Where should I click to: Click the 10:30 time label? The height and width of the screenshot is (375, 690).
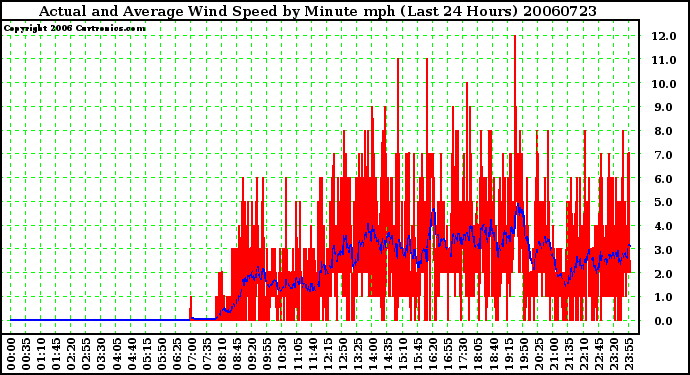(282, 354)
